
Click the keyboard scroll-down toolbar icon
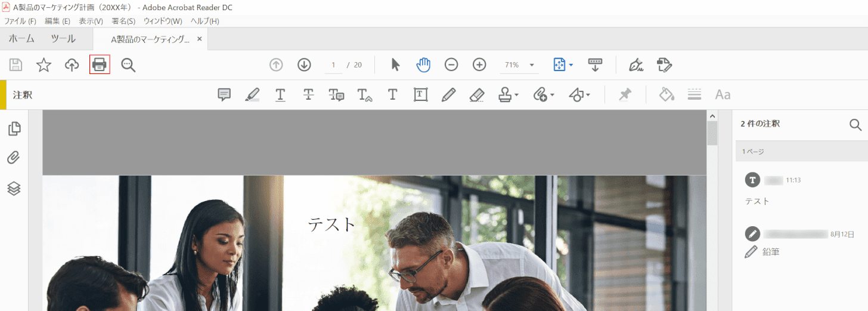pyautogui.click(x=595, y=64)
